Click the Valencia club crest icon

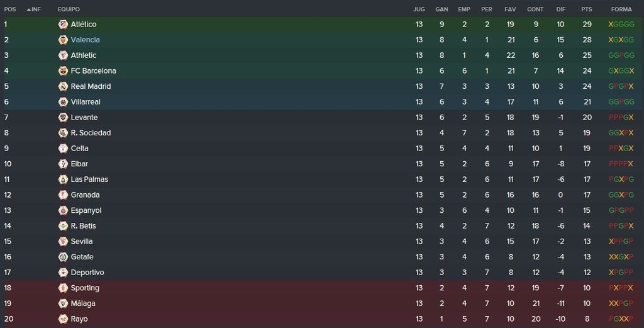(63, 40)
